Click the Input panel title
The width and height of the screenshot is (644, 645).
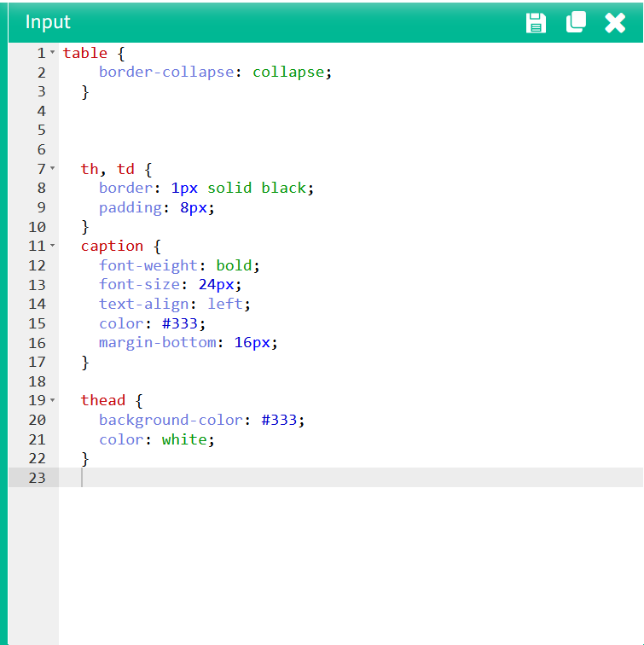pos(48,22)
